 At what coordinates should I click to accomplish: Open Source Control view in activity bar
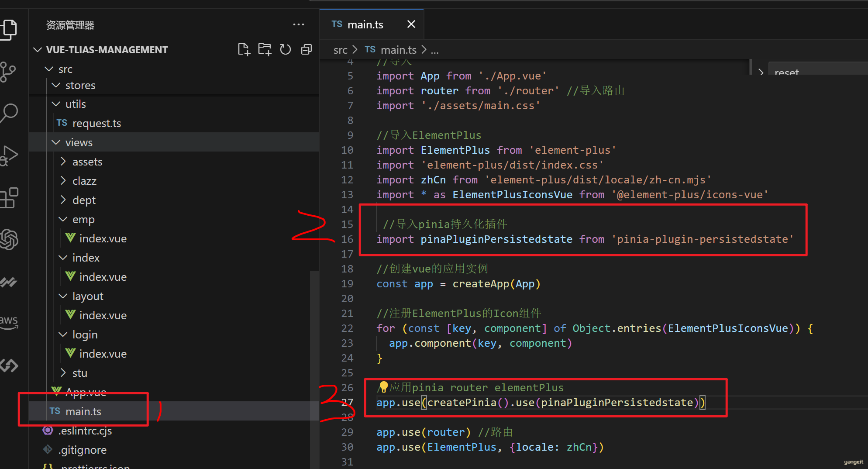pyautogui.click(x=8, y=72)
